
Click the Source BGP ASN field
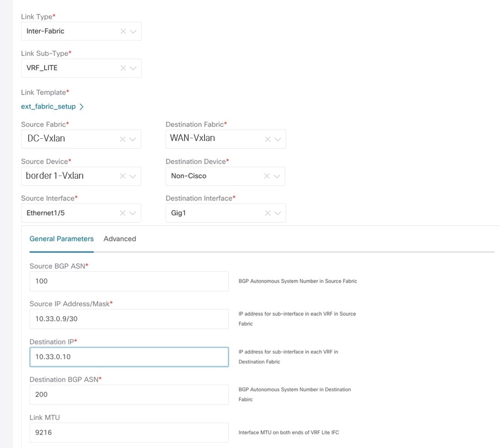[x=129, y=281]
